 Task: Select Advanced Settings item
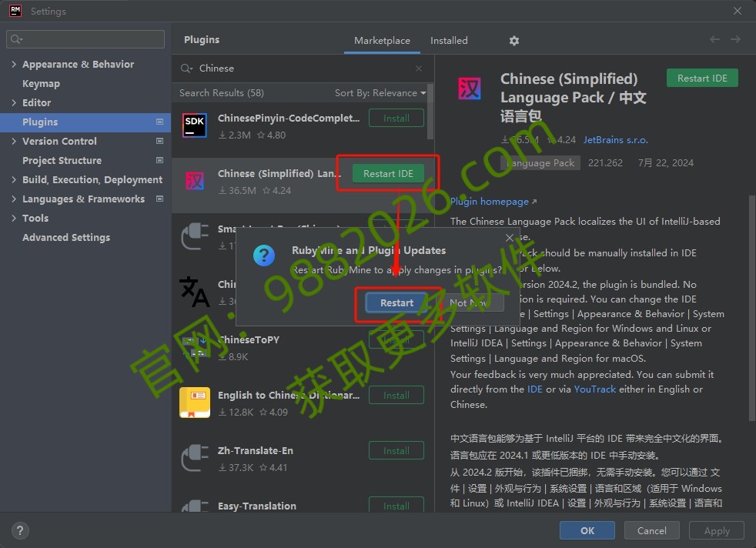click(x=66, y=237)
